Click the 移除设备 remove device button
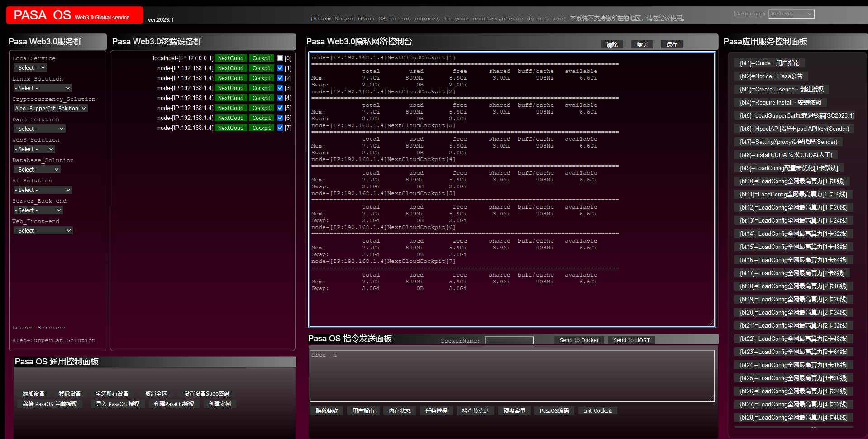Viewport: 868px width, 439px height. click(x=70, y=393)
